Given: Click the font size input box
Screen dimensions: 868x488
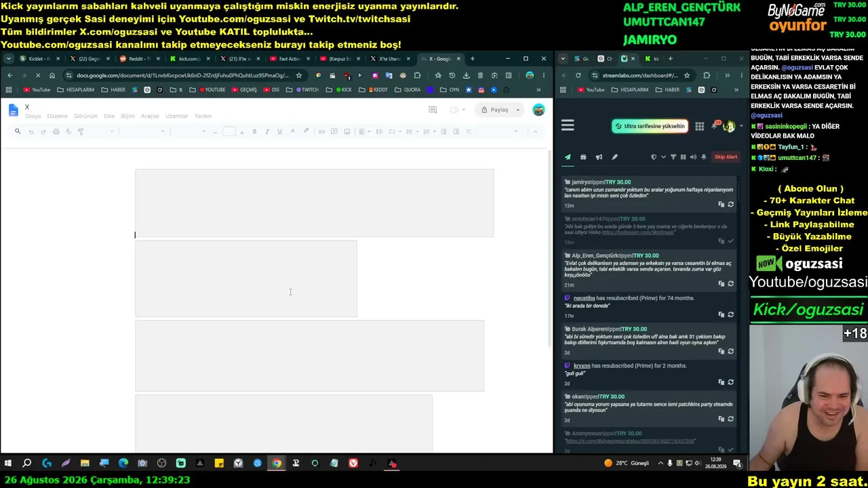Looking at the screenshot, I should click(x=229, y=131).
